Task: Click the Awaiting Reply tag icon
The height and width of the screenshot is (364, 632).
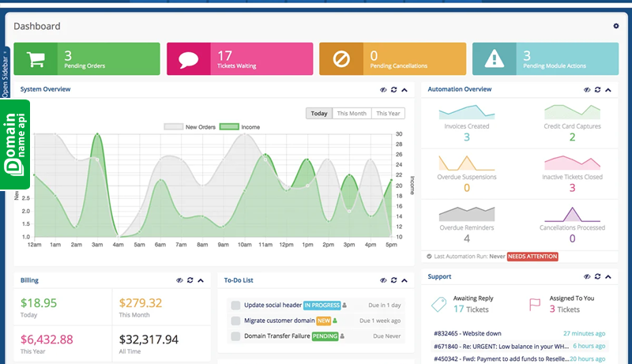Action: (x=438, y=305)
